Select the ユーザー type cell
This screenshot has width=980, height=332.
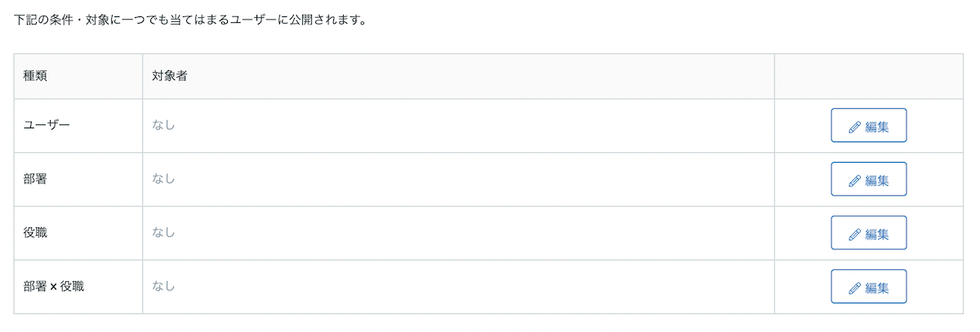(x=78, y=126)
